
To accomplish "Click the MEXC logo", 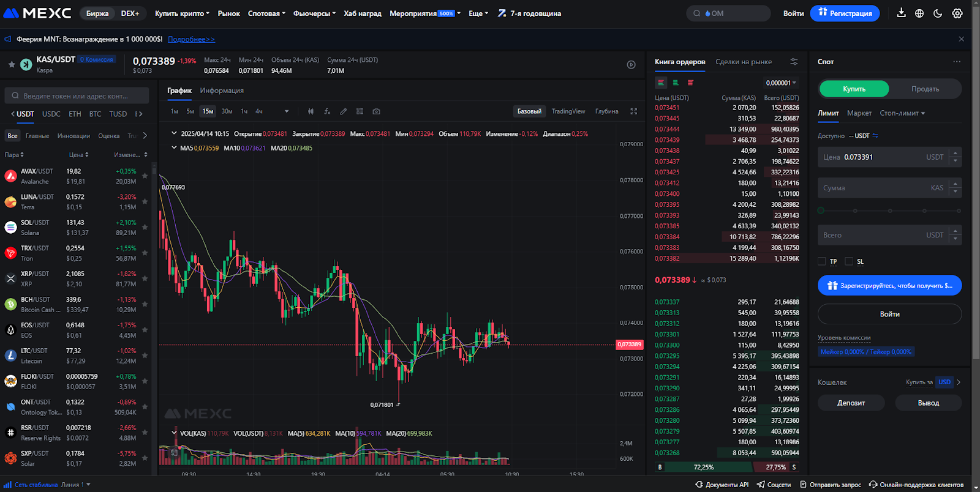I will 38,13.
